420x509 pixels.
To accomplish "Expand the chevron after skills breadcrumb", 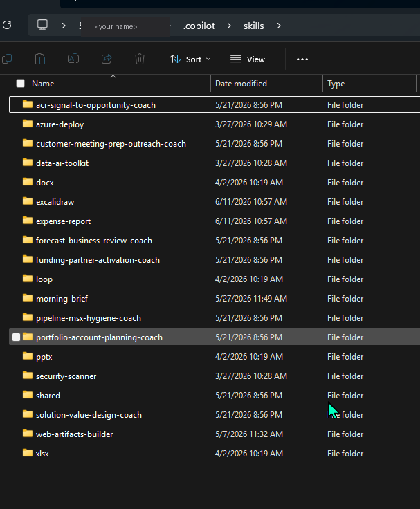I will click(x=279, y=26).
